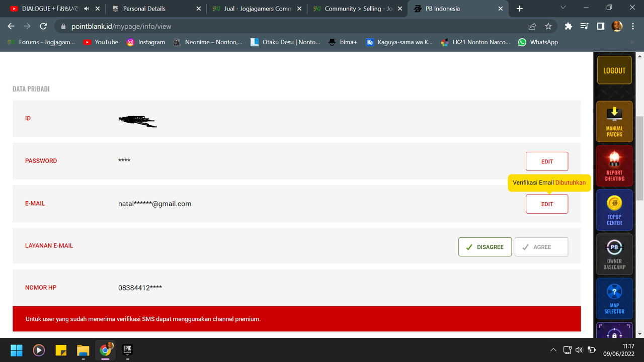644x362 pixels.
Task: Share this page via address bar icon
Action: coord(532,26)
